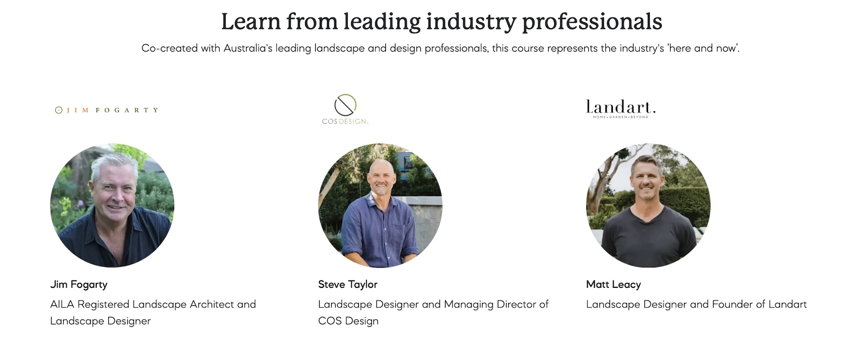Click the 'Co-created with Australia's leading' subtitle text

point(441,48)
